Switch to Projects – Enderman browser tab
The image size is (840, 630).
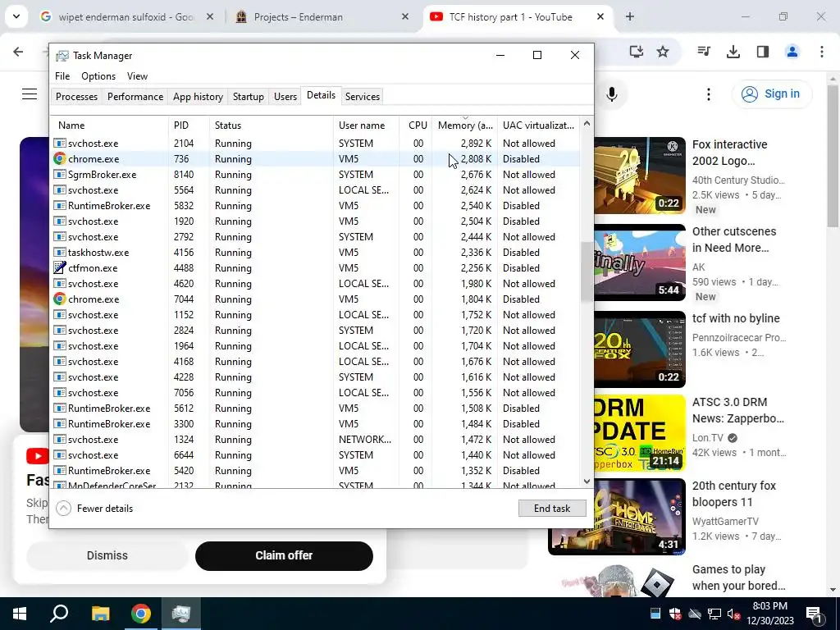point(322,16)
